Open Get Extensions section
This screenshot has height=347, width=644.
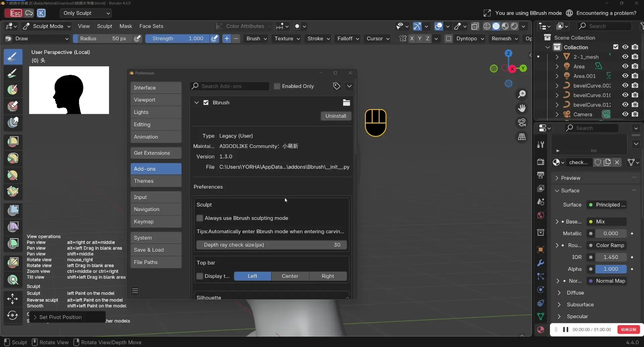[156, 153]
